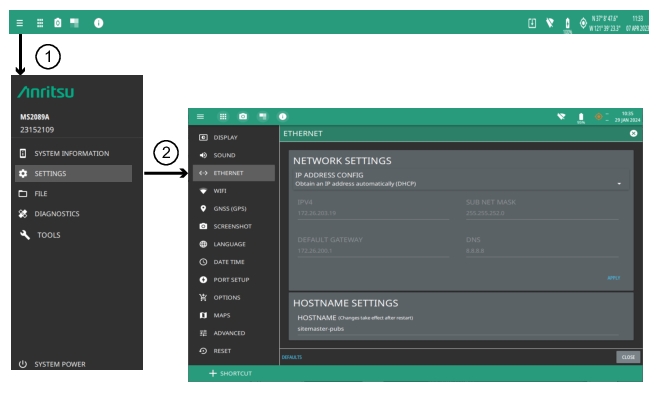Click the Hostname field sitemaster-pubs
Viewport: 663px width, 393px height.
point(458,329)
